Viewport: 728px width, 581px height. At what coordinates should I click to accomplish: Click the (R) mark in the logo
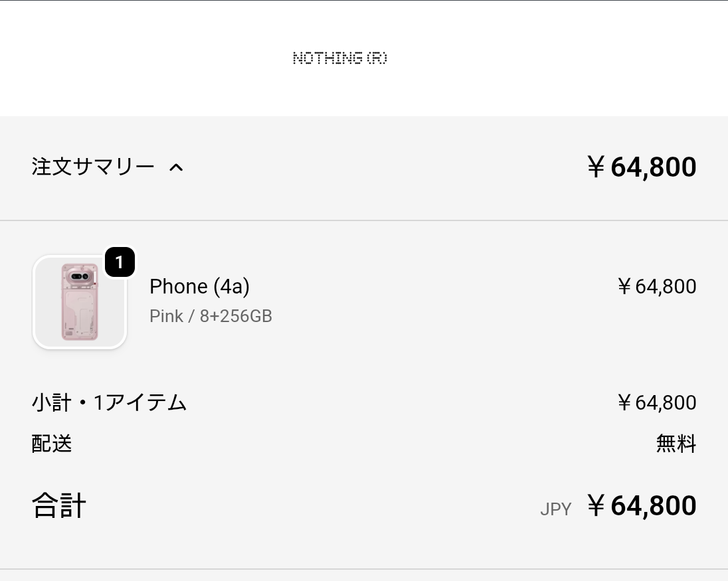point(377,58)
